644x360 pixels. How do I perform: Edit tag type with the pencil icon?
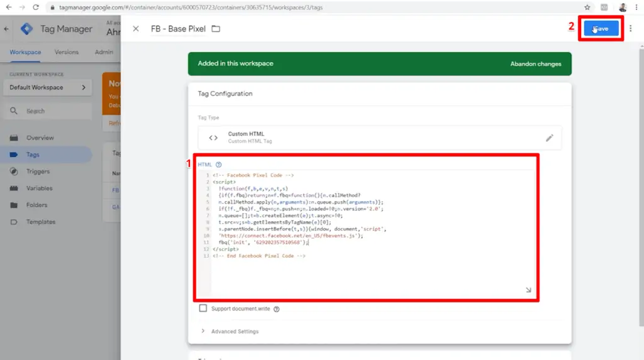coord(550,138)
